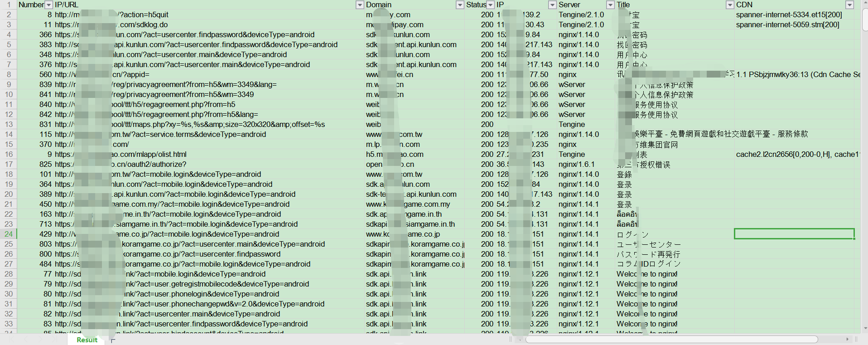Image resolution: width=868 pixels, height=345 pixels.
Task: Select the wServer cell in row 9
Action: pyautogui.click(x=586, y=84)
